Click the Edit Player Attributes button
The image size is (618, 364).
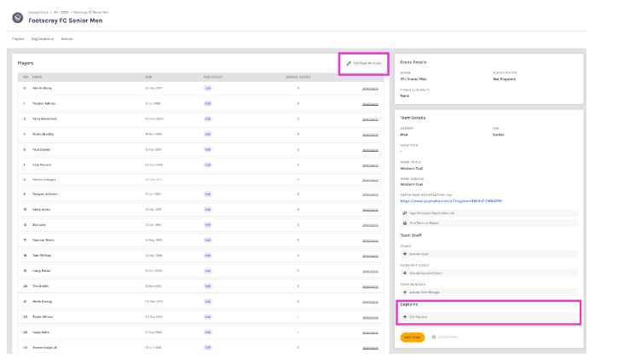[x=364, y=63]
